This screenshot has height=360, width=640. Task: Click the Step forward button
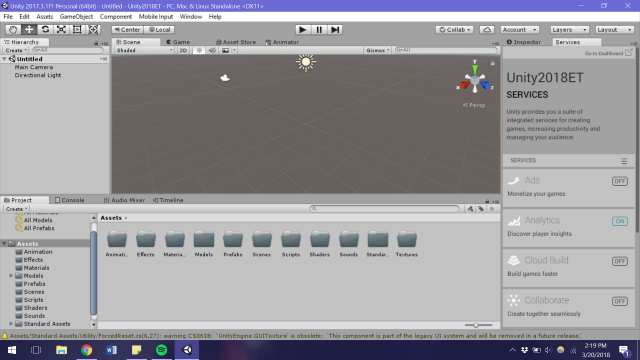[x=335, y=30]
